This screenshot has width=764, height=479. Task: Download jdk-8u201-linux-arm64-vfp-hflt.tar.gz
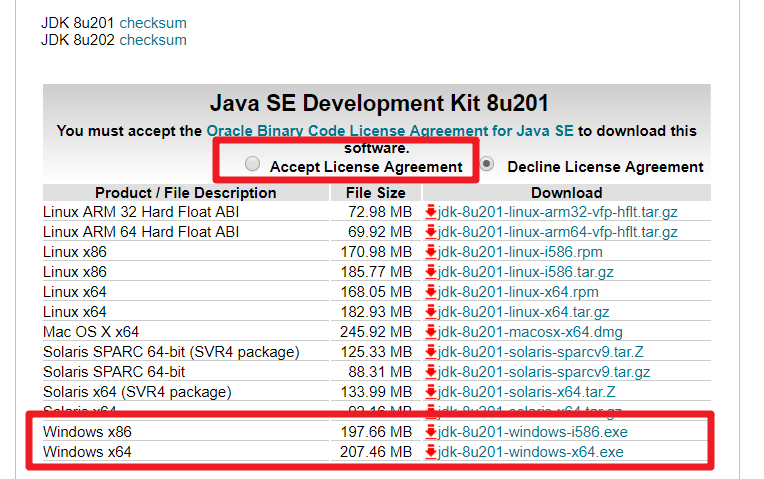(557, 232)
